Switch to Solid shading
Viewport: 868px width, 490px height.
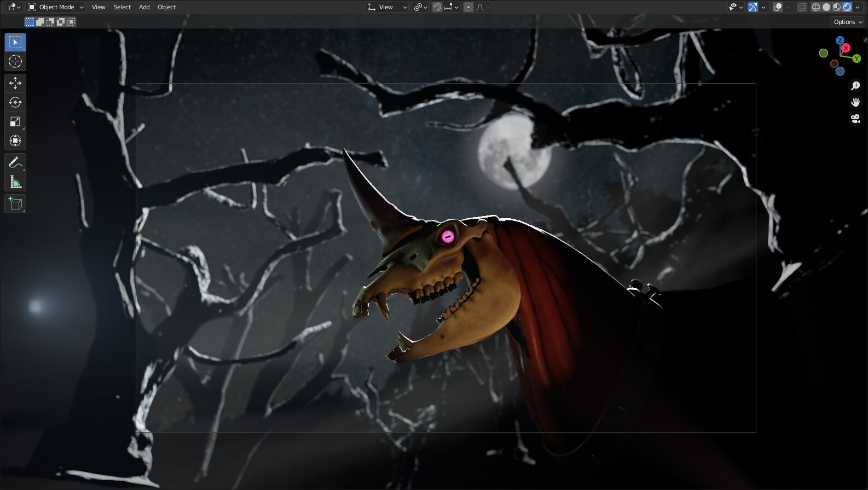[826, 7]
